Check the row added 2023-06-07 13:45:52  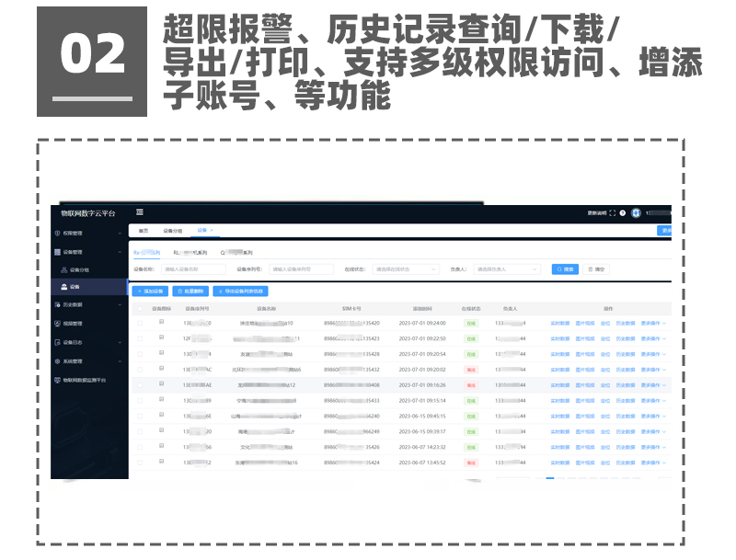click(140, 463)
